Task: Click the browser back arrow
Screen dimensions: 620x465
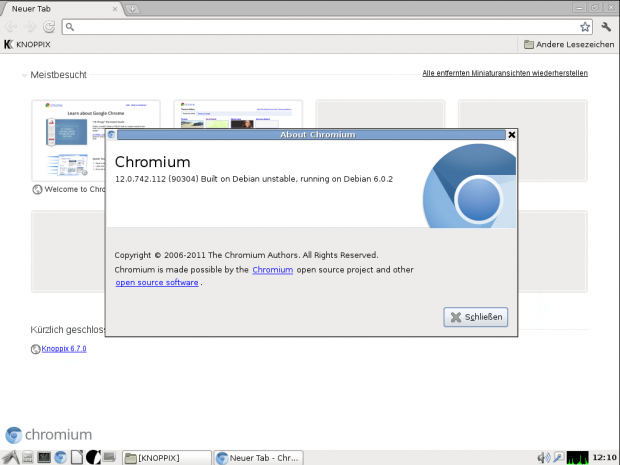Action: pyautogui.click(x=11, y=26)
